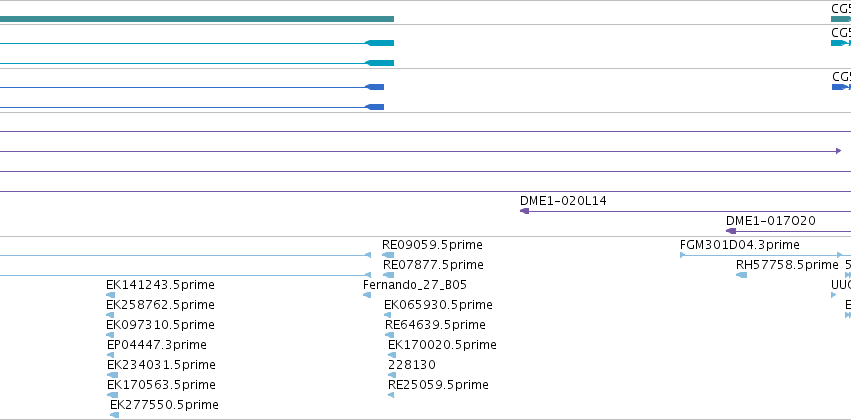Click the RE07877.5prime EST label

click(x=433, y=265)
